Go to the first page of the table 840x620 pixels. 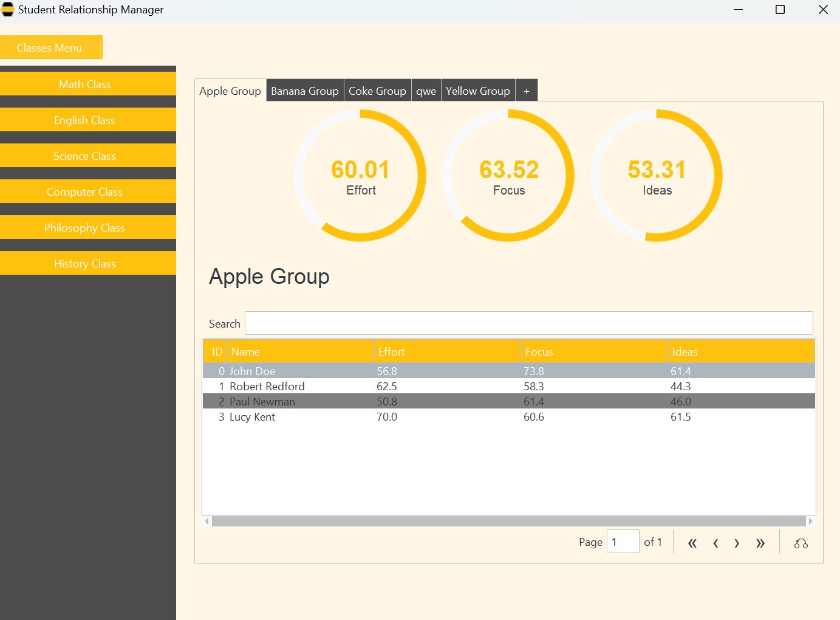[692, 543]
